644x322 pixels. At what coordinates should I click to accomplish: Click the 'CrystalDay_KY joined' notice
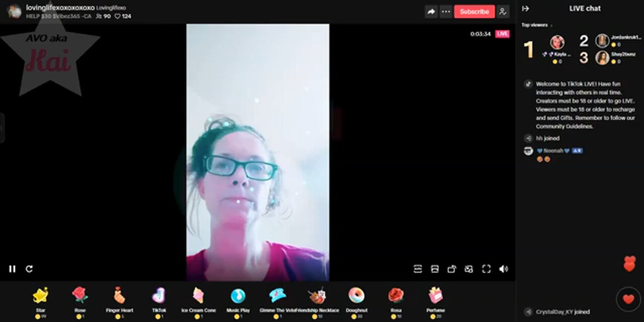562,312
